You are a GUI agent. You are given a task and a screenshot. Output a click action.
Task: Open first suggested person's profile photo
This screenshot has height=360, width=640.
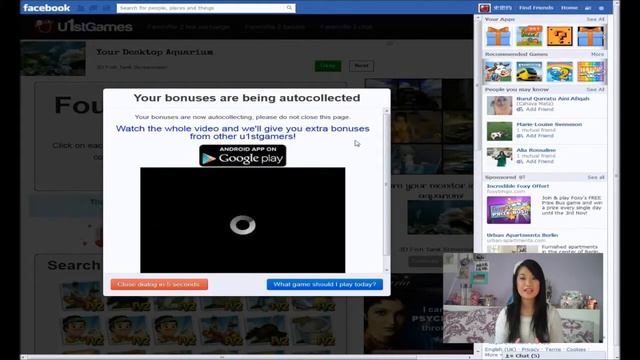click(499, 105)
